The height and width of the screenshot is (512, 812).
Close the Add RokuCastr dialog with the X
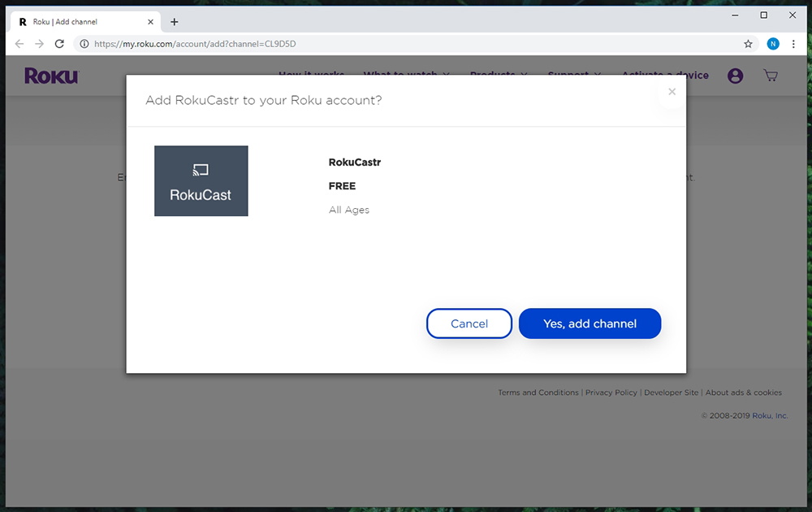coord(672,92)
